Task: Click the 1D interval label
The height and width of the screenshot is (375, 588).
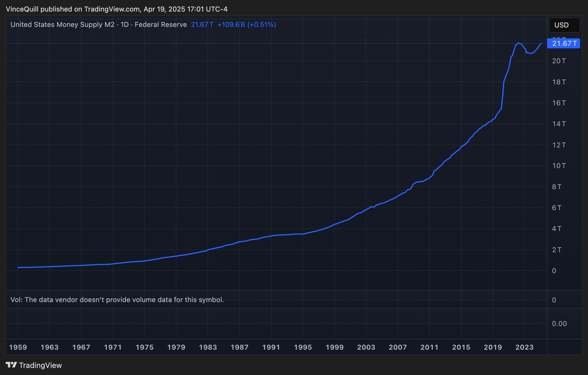Action: tap(124, 25)
